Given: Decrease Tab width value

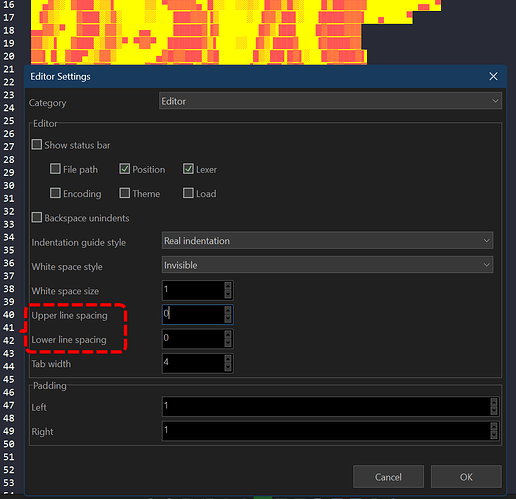Looking at the screenshot, I should (228, 367).
